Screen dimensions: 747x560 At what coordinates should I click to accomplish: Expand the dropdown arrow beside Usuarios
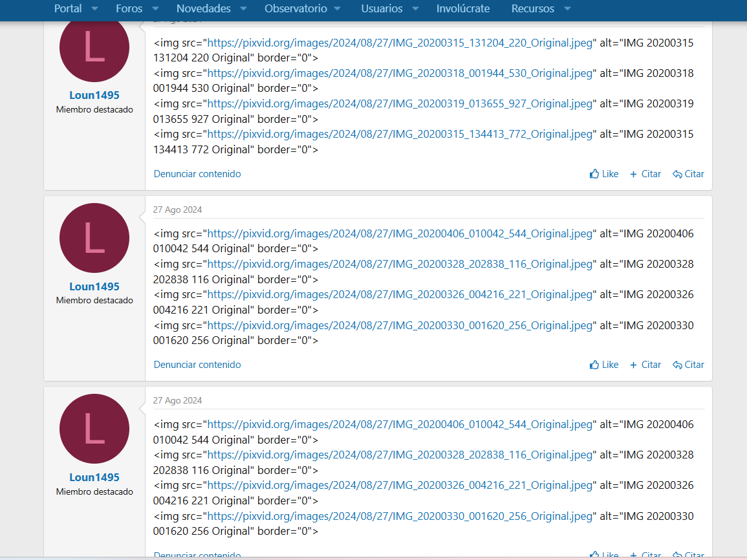pos(415,8)
